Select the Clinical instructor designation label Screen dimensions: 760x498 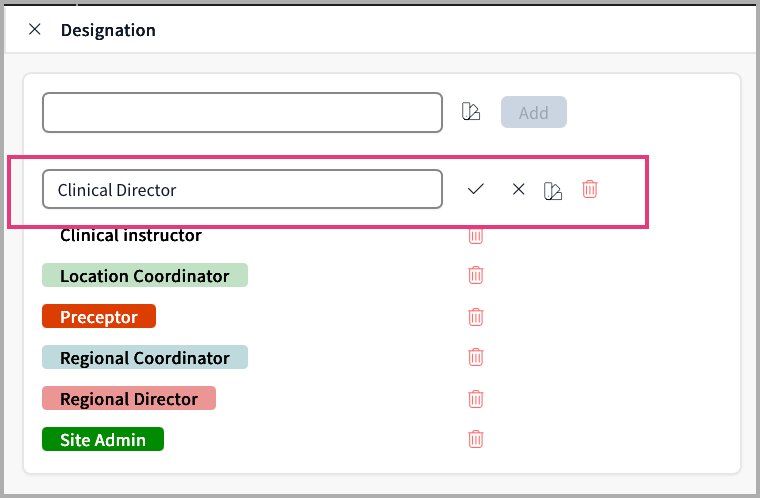tap(131, 236)
